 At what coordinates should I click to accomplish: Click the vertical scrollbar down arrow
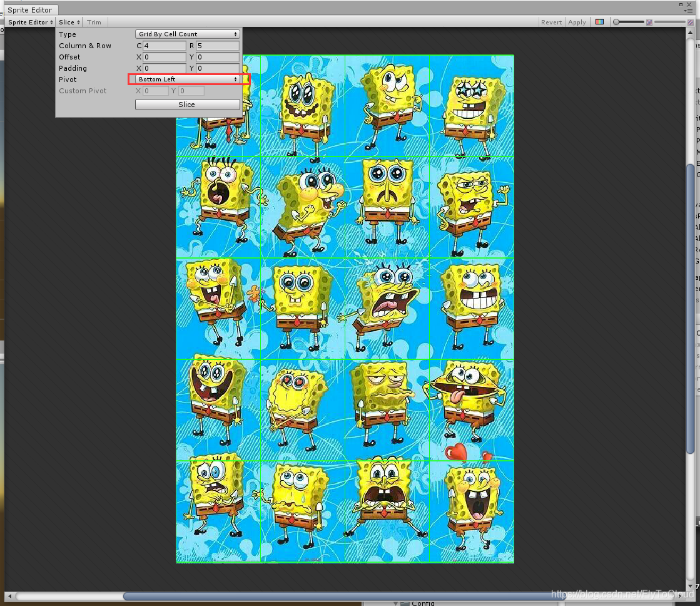pos(690,585)
